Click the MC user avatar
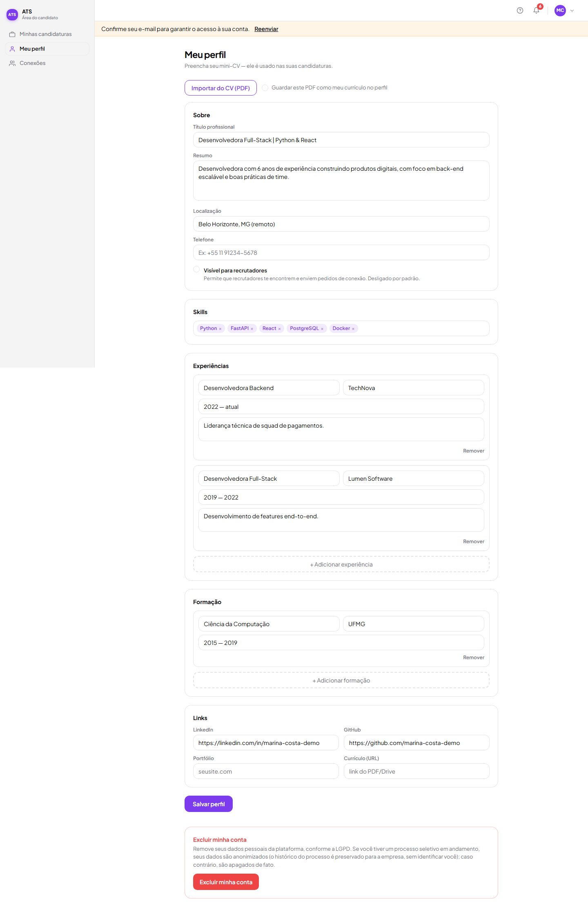The height and width of the screenshot is (910, 588). tap(560, 11)
